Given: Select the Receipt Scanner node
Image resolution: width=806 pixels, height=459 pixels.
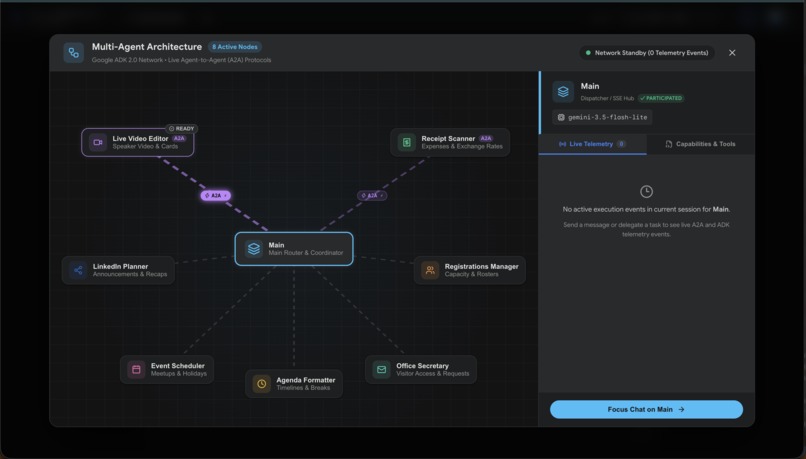Looking at the screenshot, I should (x=450, y=142).
